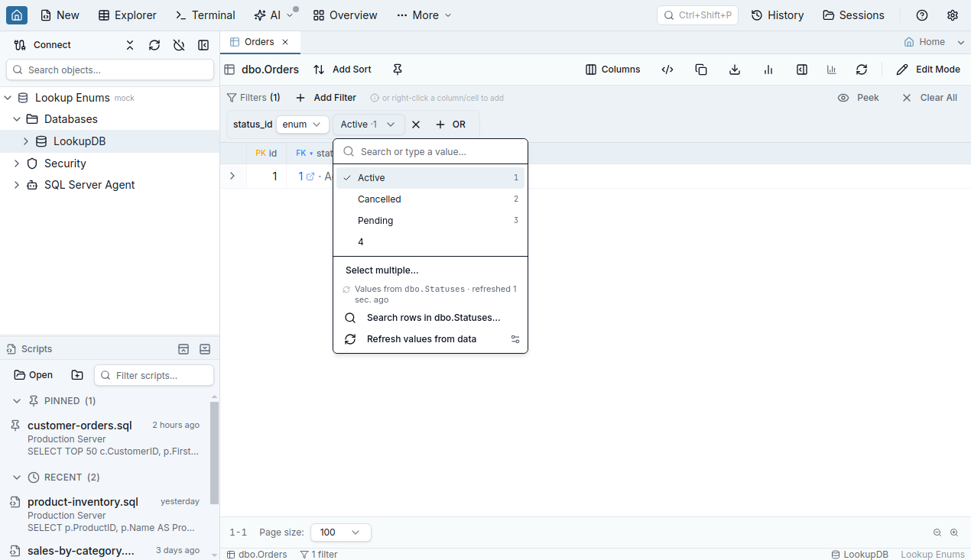Click the Search or type a value field
Viewport: 971px width, 560px height.
pos(430,152)
